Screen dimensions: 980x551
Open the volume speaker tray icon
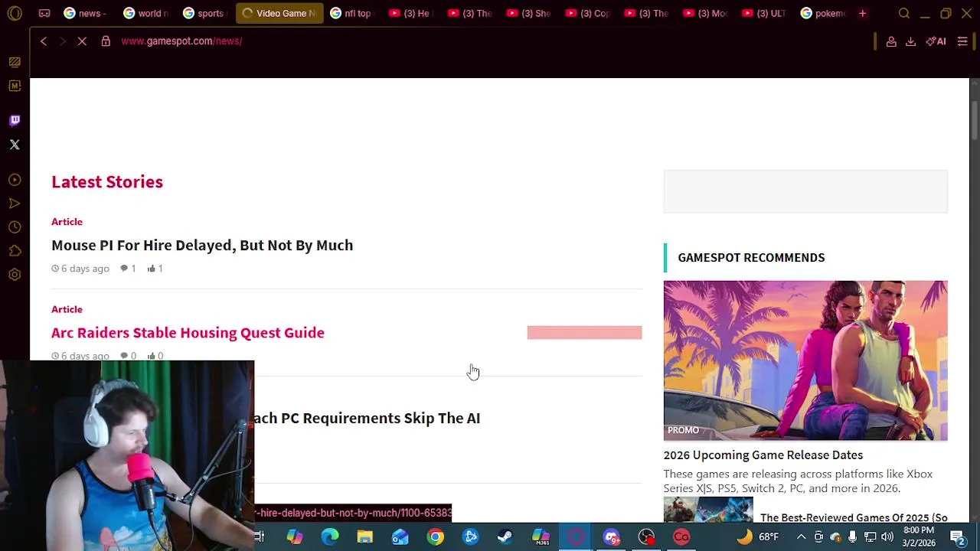point(887,537)
